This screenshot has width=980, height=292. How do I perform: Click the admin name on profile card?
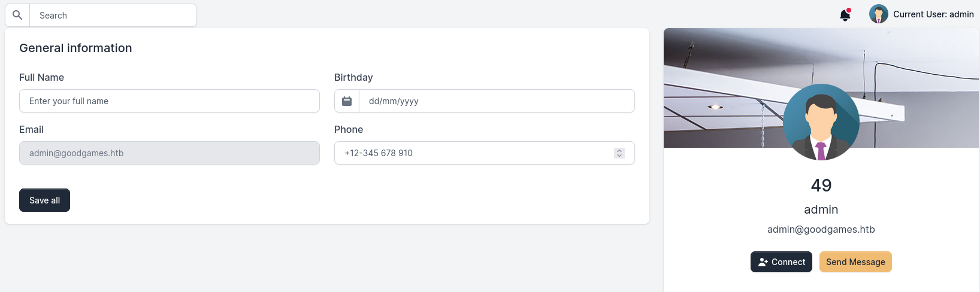pyautogui.click(x=821, y=209)
